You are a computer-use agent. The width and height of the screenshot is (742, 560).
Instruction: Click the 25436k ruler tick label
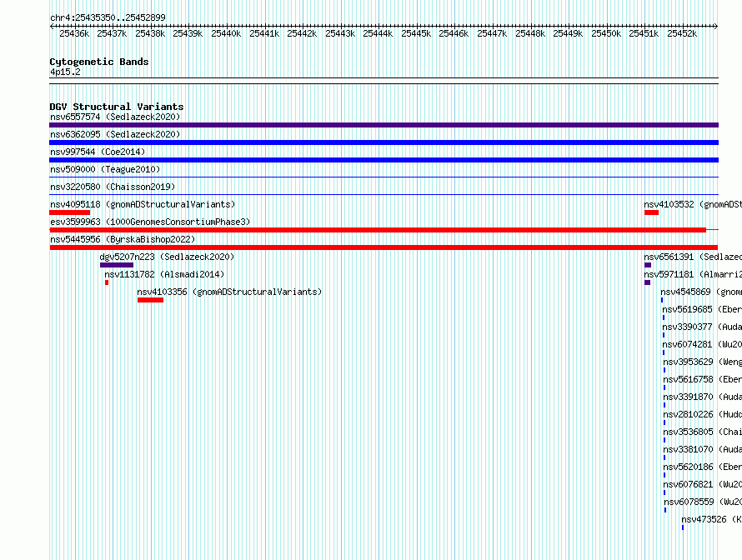click(74, 33)
